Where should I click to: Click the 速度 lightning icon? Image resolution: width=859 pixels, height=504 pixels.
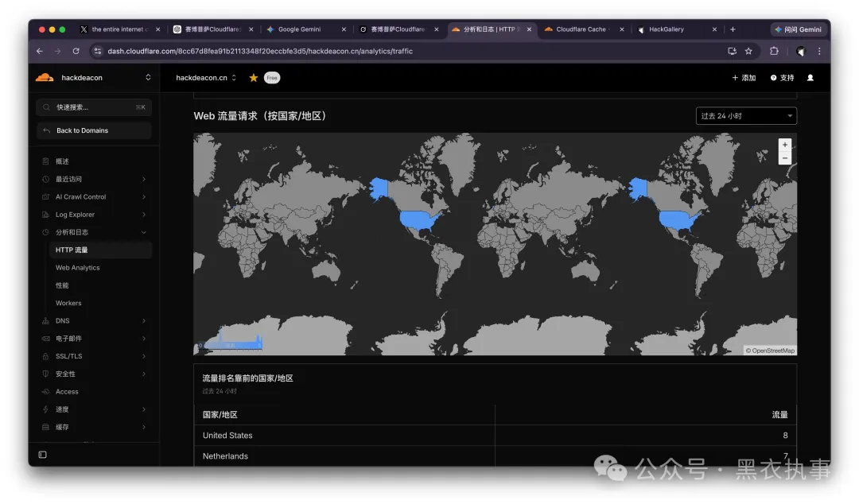click(x=45, y=409)
